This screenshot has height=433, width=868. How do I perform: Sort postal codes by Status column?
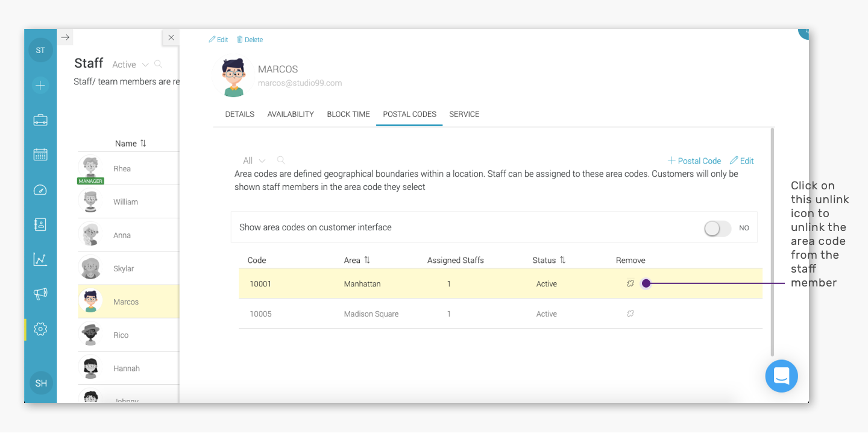click(549, 261)
